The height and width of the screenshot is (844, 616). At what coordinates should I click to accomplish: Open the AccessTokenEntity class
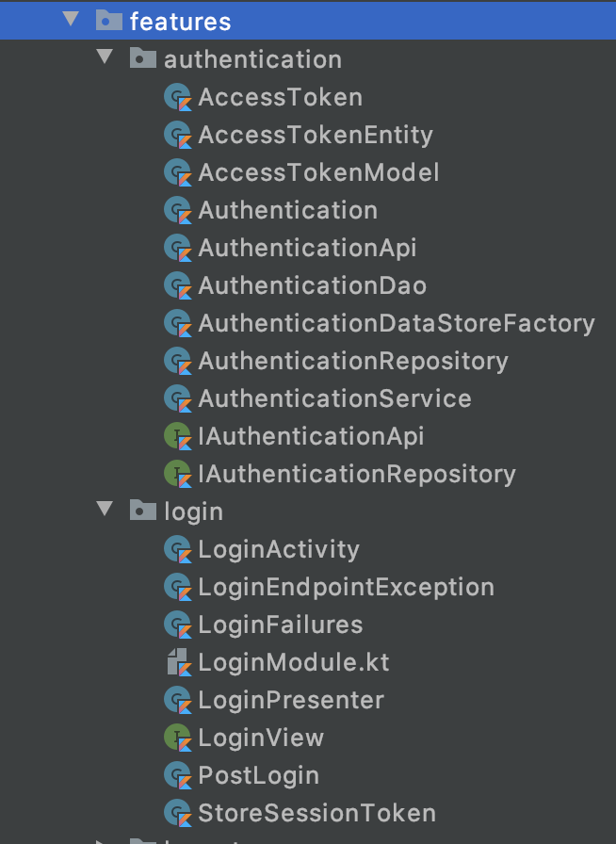pos(314,135)
